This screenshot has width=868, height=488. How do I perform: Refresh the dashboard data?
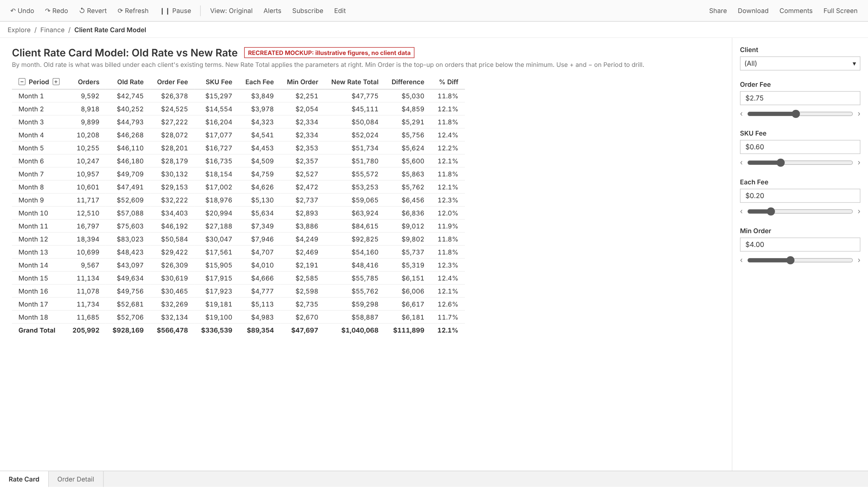tap(133, 11)
